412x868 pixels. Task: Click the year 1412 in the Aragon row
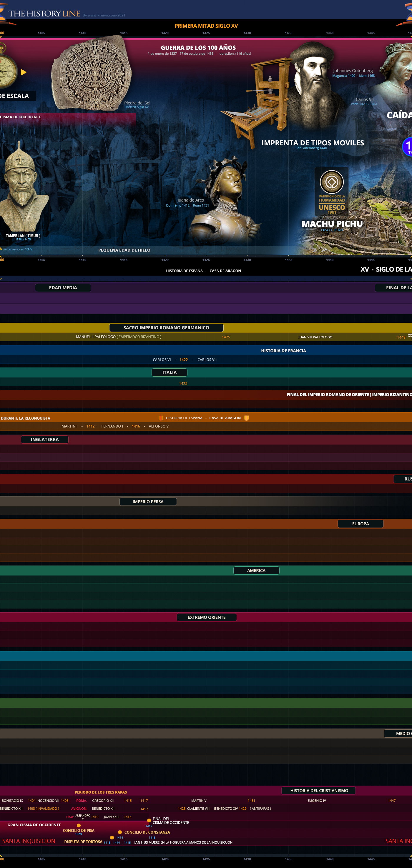point(90,426)
